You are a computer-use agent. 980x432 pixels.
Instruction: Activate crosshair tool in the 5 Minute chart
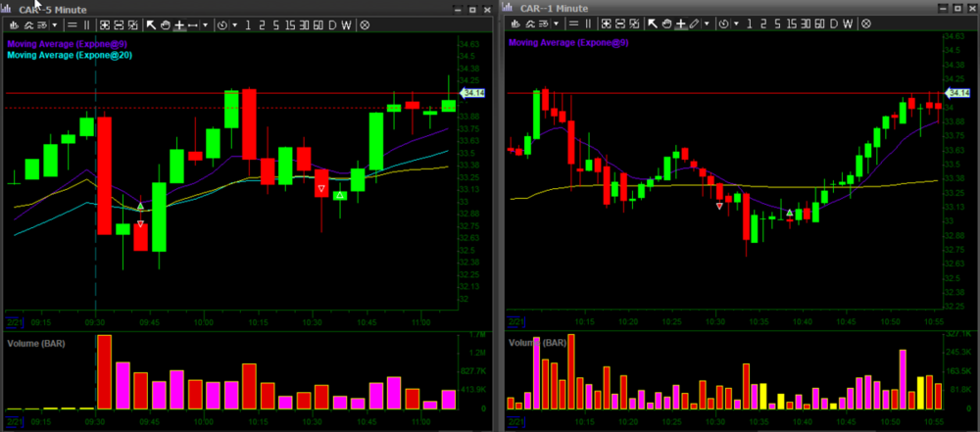pos(180,24)
